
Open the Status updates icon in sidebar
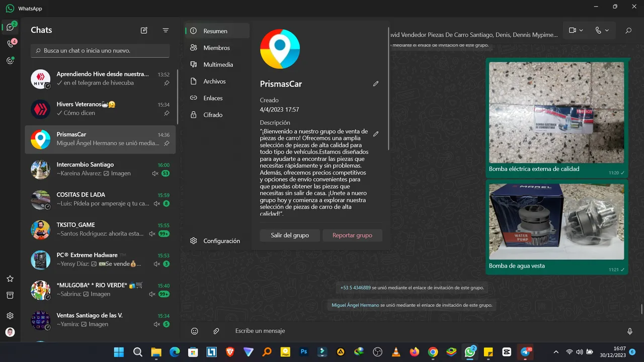tap(10, 61)
